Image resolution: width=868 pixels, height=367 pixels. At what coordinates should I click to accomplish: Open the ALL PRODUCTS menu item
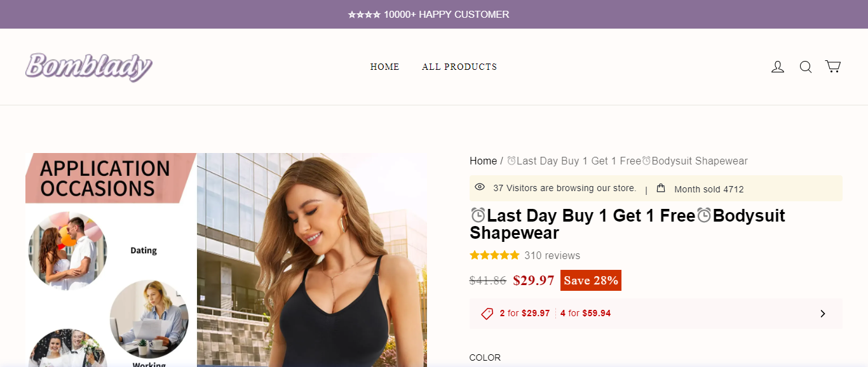click(459, 67)
